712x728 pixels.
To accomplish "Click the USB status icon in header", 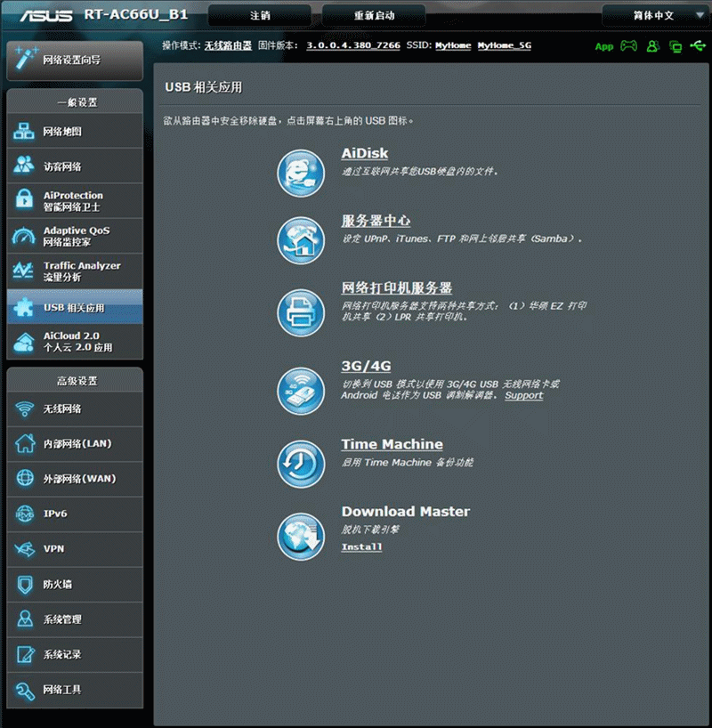I will [x=698, y=45].
